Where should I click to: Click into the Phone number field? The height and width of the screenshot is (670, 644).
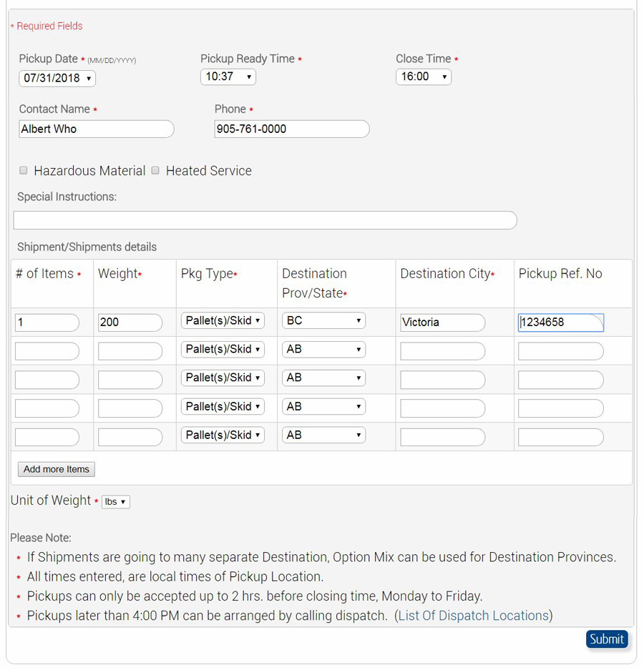click(x=292, y=129)
